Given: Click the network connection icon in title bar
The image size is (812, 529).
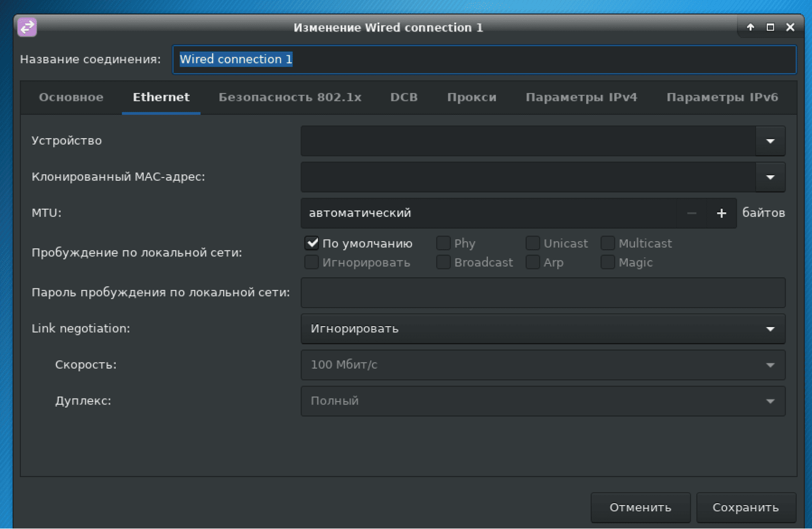Looking at the screenshot, I should tap(27, 27).
